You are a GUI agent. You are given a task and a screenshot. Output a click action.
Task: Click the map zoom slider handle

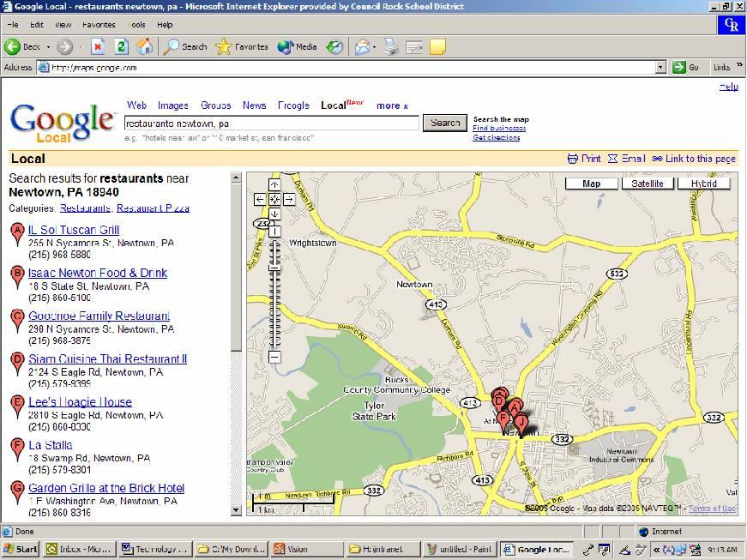click(x=274, y=268)
